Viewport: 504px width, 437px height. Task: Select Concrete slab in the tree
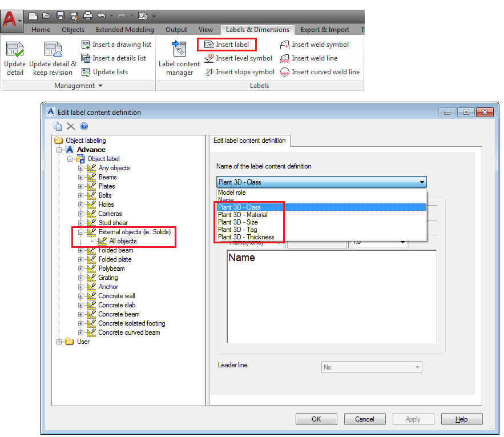[116, 305]
